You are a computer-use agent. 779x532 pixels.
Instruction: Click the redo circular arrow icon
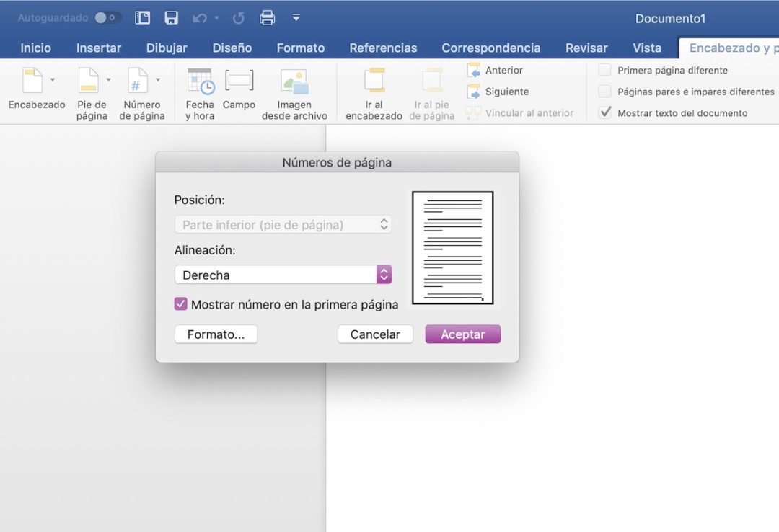239,18
